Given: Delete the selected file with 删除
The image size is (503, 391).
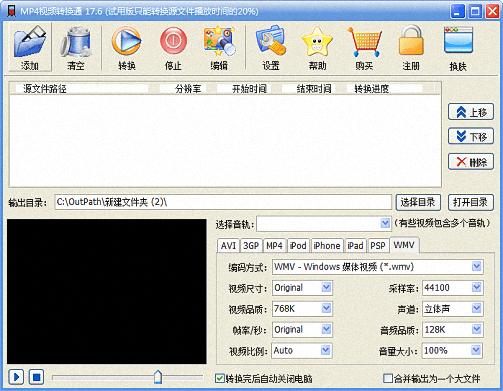Looking at the screenshot, I should click(471, 162).
